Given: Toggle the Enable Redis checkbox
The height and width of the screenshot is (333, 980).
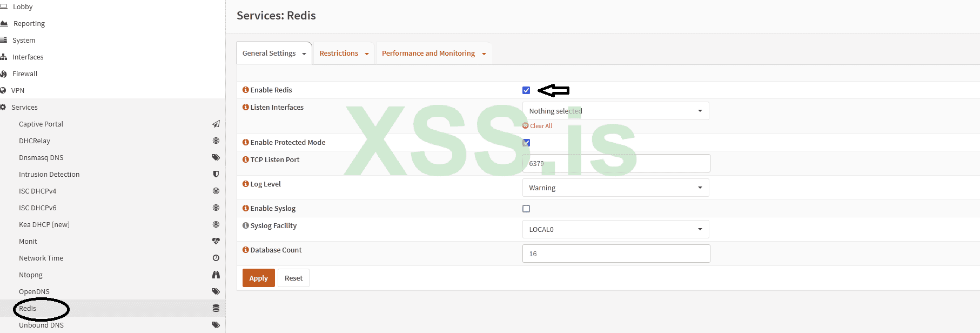Looking at the screenshot, I should [526, 90].
